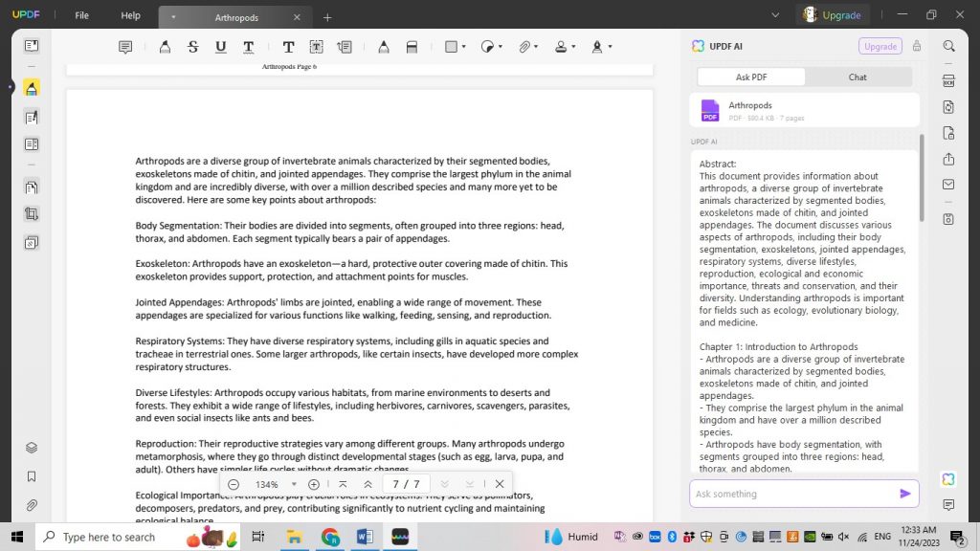The image size is (980, 551).
Task: Expand the Shapes dropdown arrow
Action: [x=464, y=46]
